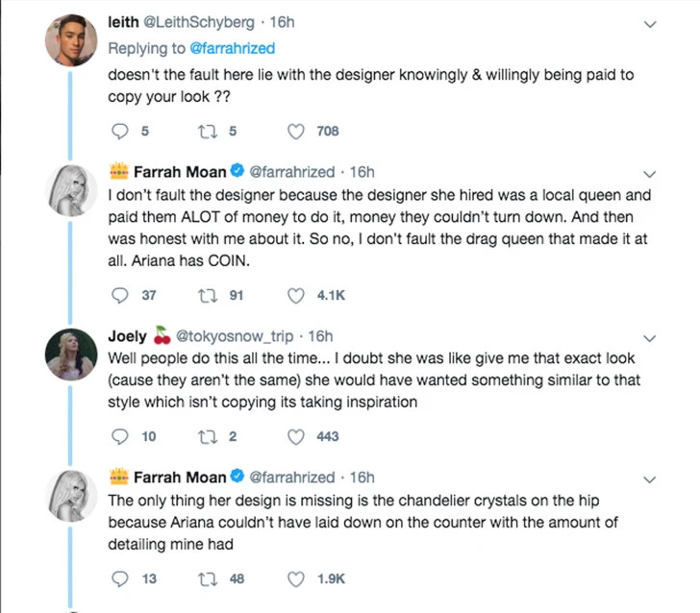The height and width of the screenshot is (613, 700).
Task: Like Farrah's tweet with 4.1K likes
Action: tap(298, 295)
